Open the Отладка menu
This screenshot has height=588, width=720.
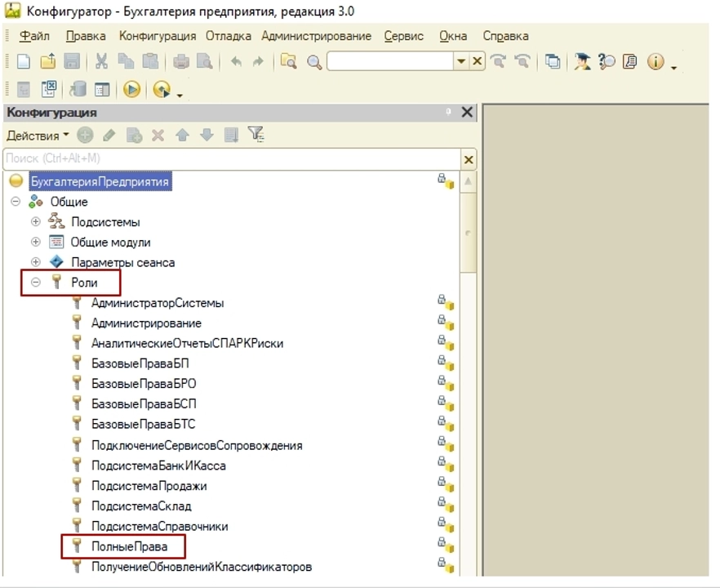(229, 36)
